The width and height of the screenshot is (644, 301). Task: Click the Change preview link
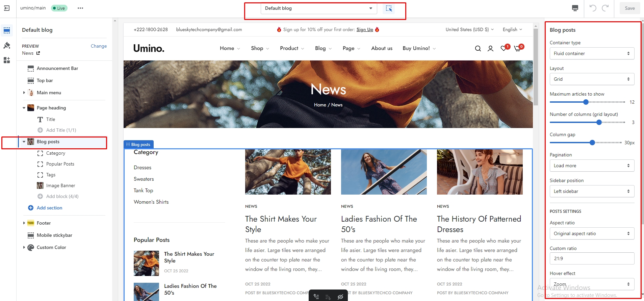pos(99,46)
